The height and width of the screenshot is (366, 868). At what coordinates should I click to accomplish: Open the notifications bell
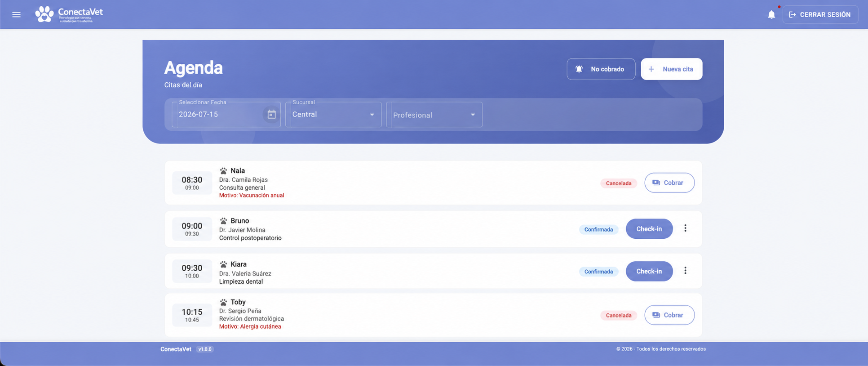[x=771, y=15]
